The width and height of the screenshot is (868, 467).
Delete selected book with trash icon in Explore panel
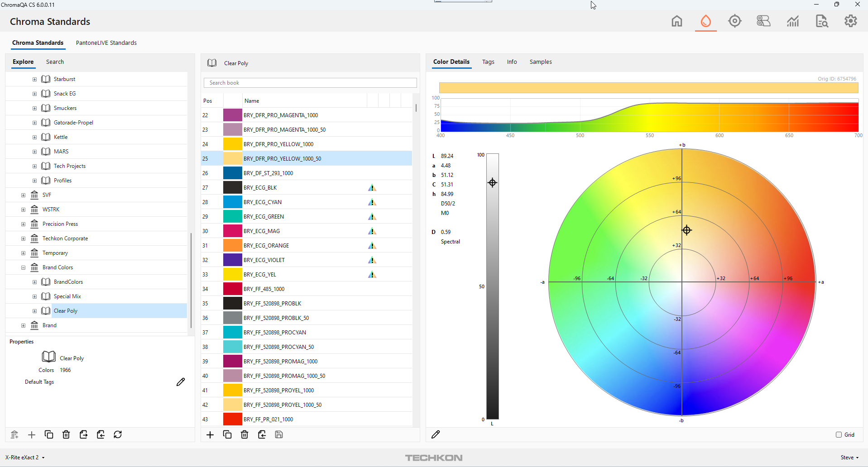pyautogui.click(x=66, y=434)
